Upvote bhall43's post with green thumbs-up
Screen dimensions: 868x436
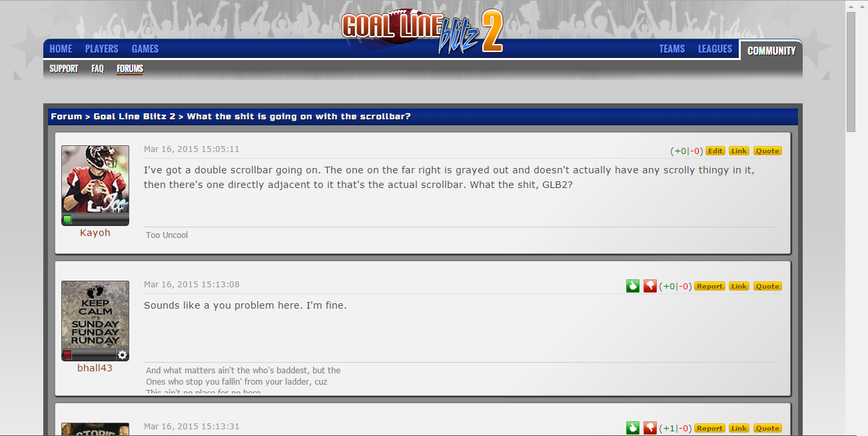coord(632,286)
